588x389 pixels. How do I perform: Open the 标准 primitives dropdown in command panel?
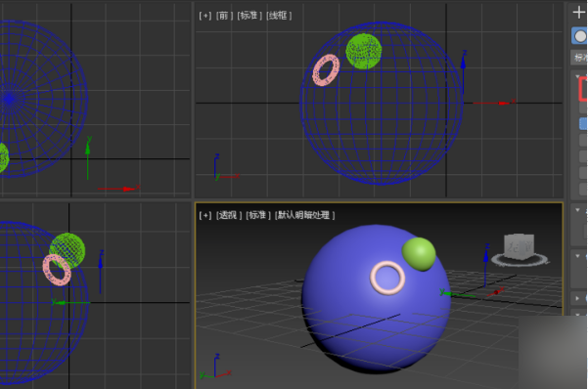click(580, 57)
